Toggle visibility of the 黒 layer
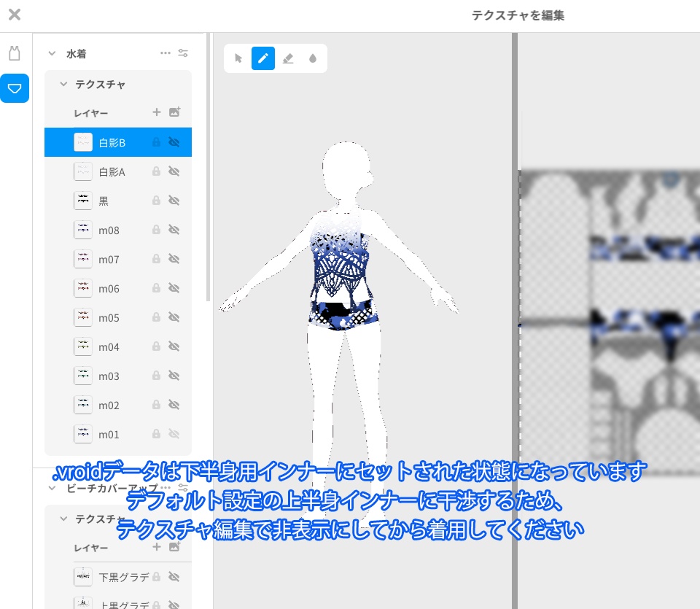The width and height of the screenshot is (700, 609). pos(174,201)
